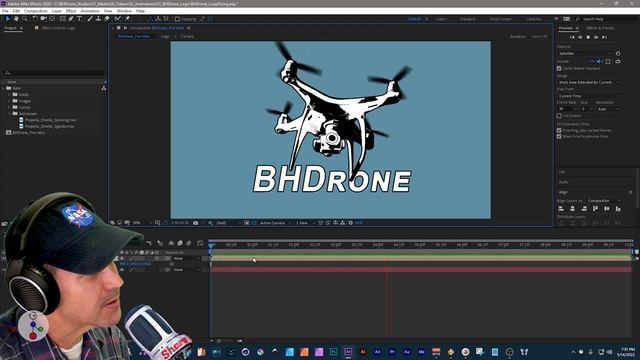This screenshot has height=360, width=640.
Task: Toggle include video in preview
Action: pos(592,61)
